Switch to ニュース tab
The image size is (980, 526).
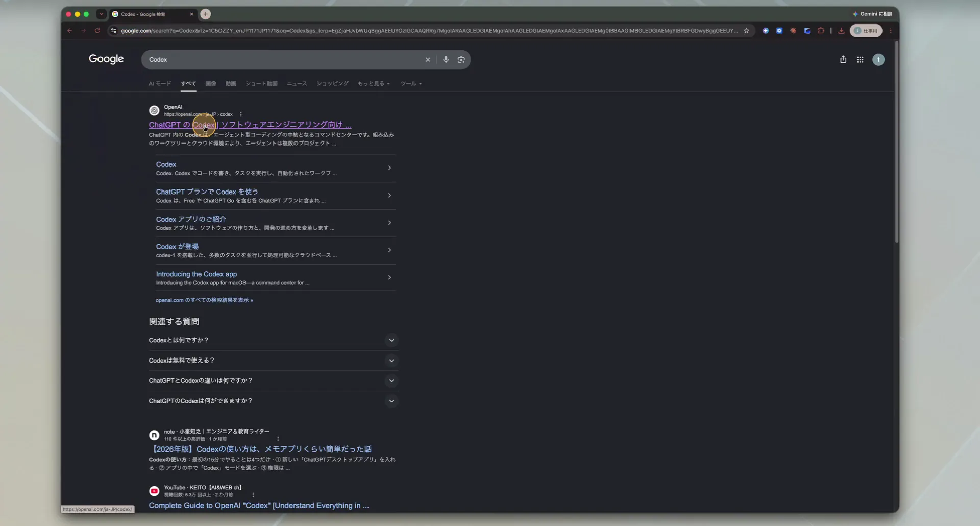pyautogui.click(x=297, y=84)
